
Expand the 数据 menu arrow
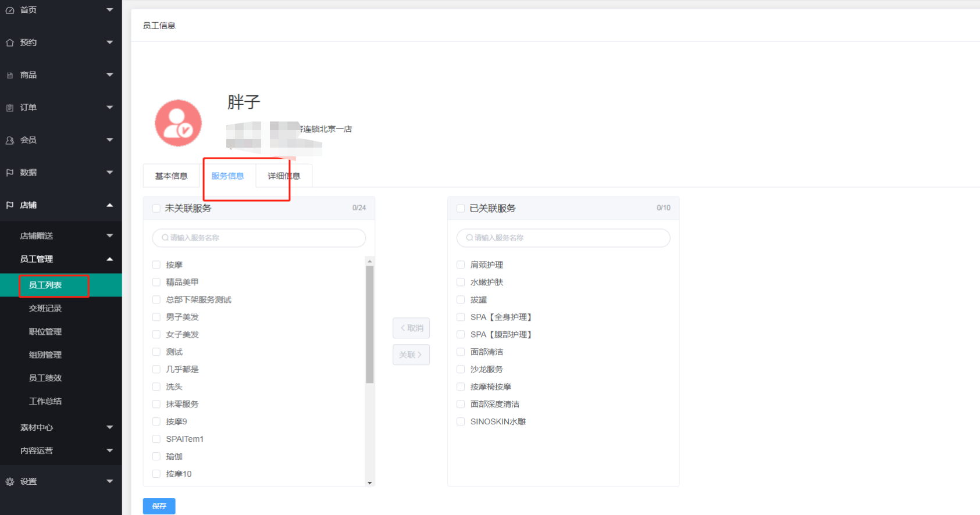pyautogui.click(x=110, y=173)
